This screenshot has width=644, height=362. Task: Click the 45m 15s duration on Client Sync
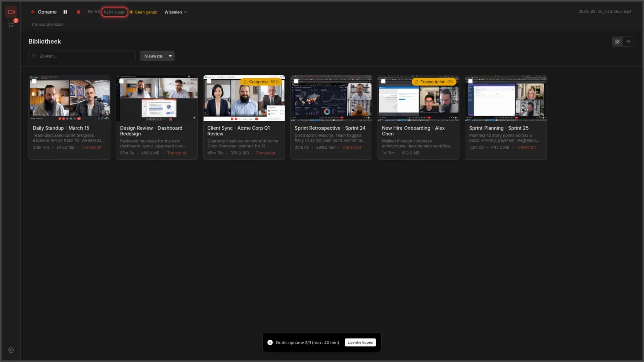215,153
